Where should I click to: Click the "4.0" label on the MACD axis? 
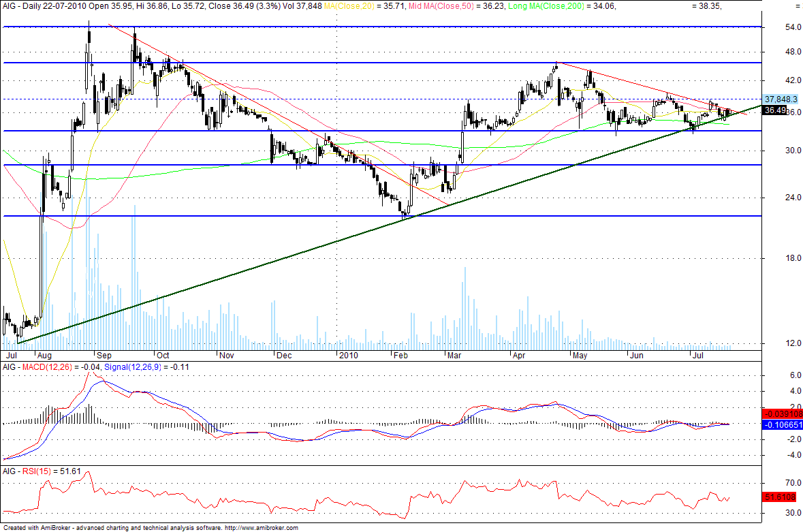point(796,391)
